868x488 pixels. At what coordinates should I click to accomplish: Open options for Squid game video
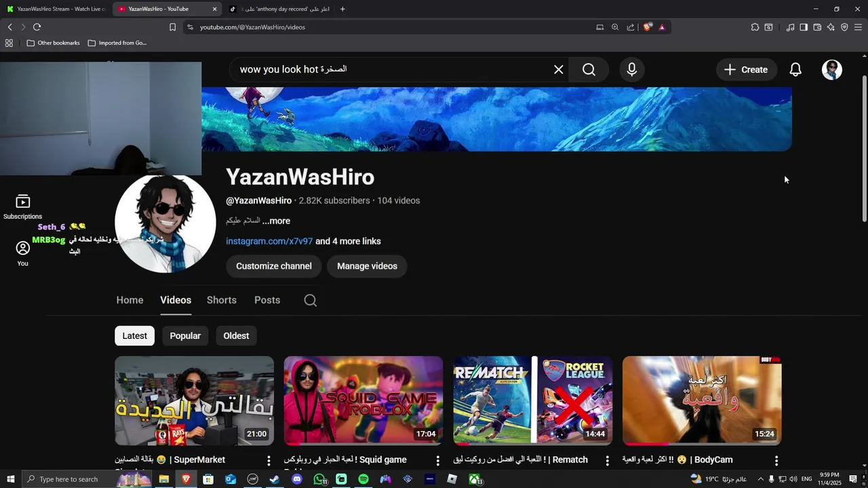tap(438, 461)
